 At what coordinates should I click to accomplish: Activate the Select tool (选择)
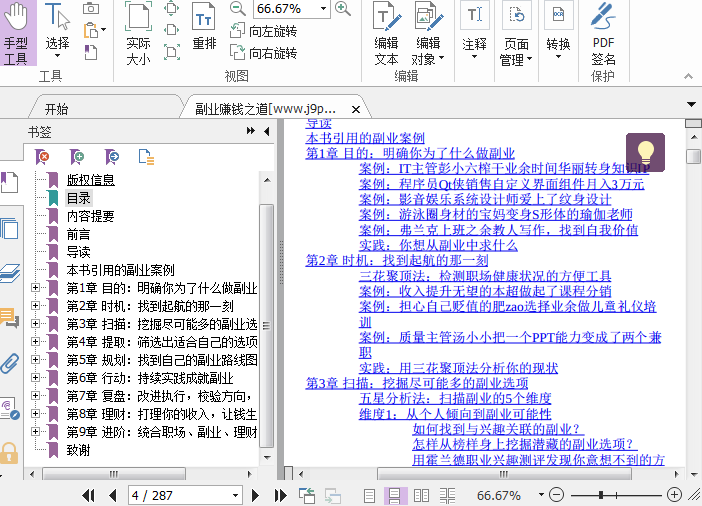(x=57, y=31)
